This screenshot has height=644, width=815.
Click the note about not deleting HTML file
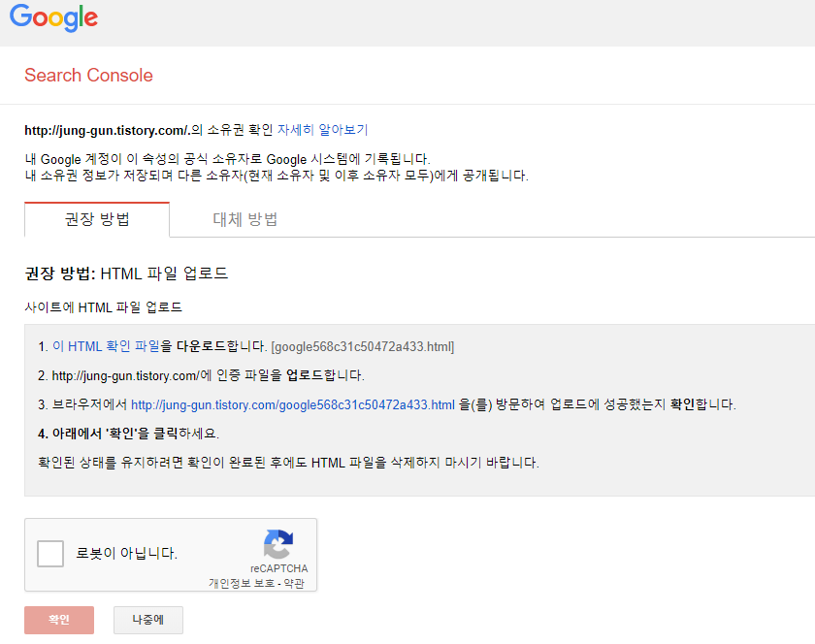tap(288, 463)
